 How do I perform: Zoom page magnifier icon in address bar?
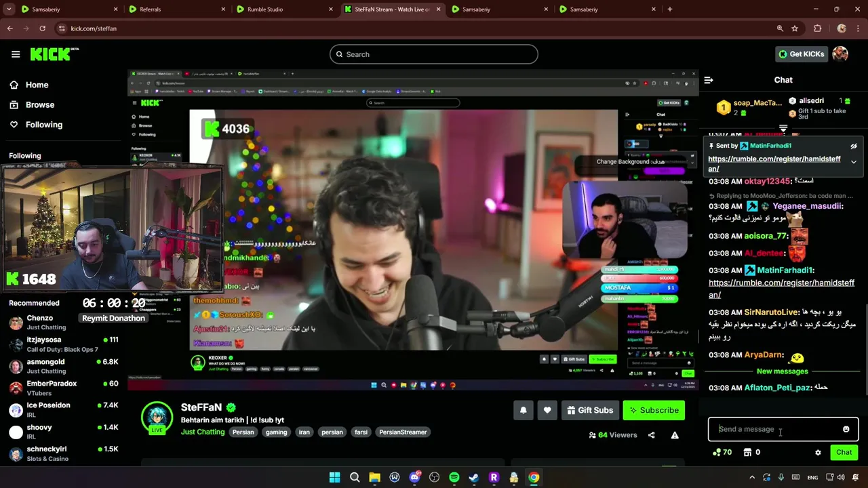click(780, 28)
